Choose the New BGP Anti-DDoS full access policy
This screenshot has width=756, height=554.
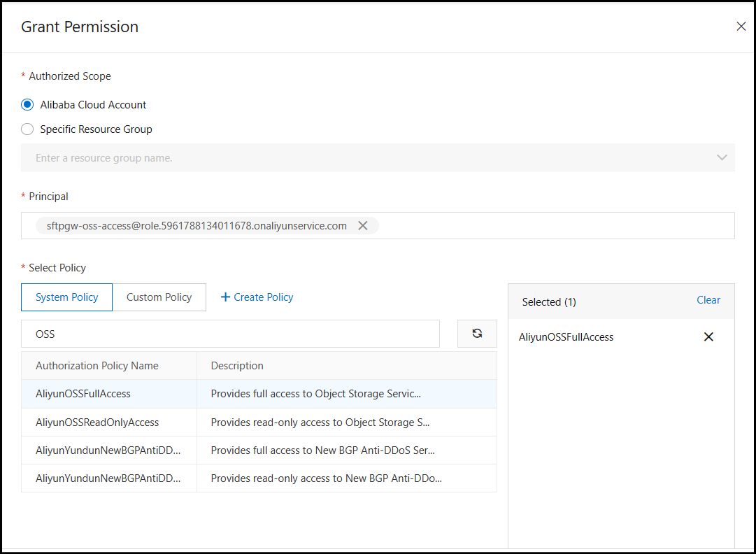coord(108,450)
